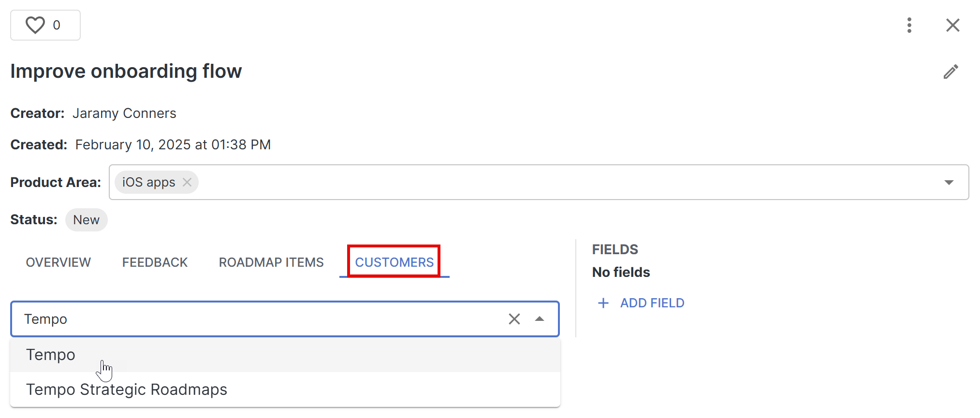980x418 pixels.
Task: Clear the Tempo search text with the X
Action: 514,319
